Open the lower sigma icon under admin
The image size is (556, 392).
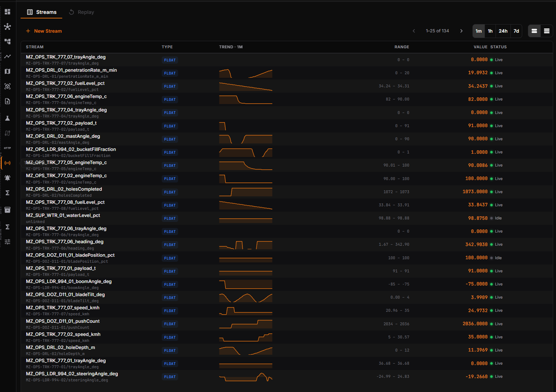click(7, 227)
